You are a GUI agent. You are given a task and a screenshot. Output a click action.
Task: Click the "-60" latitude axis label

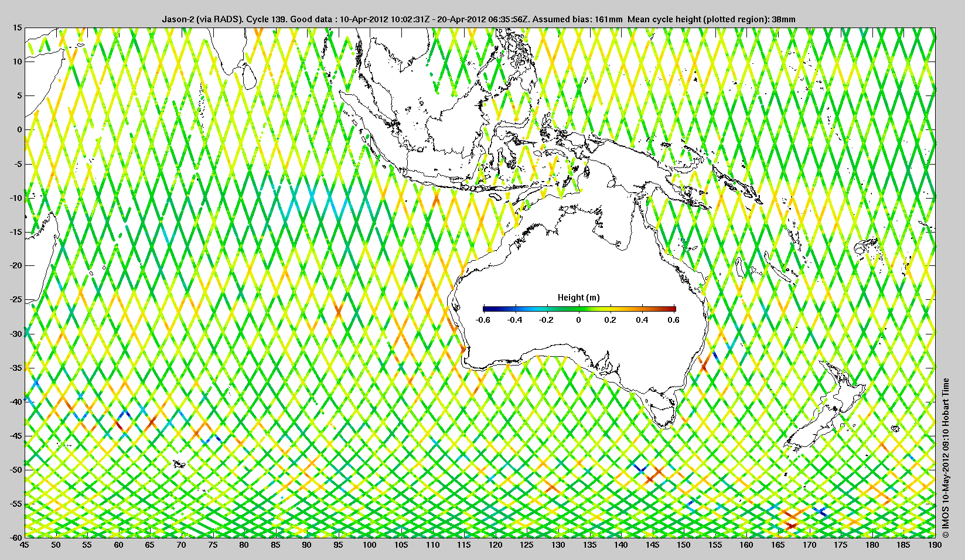[x=16, y=537]
